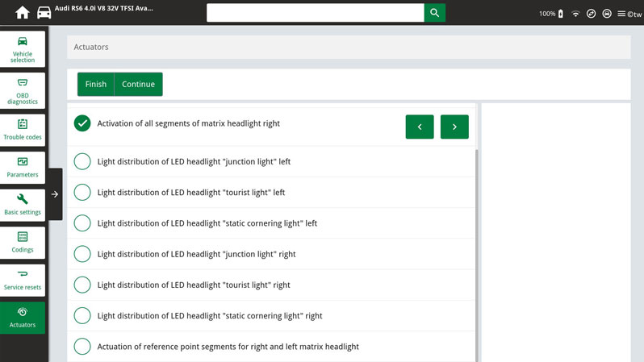Viewport: 644px width, 362px height.
Task: Open Service resets in the sidebar
Action: click(x=23, y=280)
